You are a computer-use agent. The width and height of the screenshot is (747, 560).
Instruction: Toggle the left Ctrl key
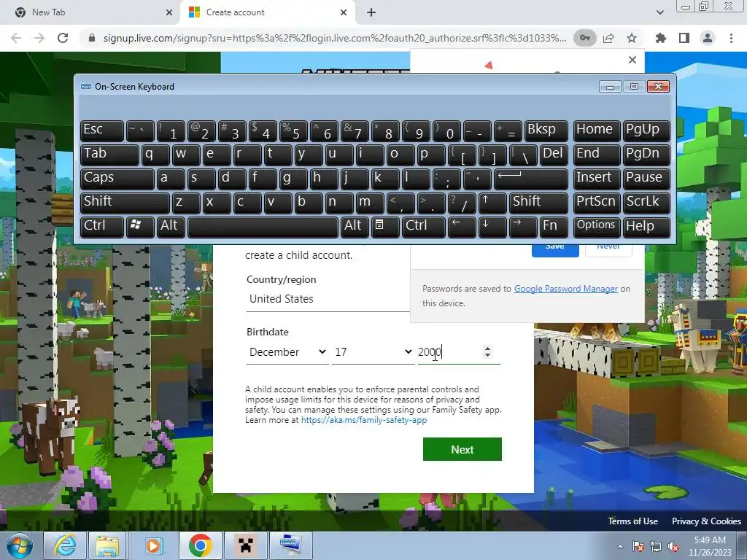point(102,226)
